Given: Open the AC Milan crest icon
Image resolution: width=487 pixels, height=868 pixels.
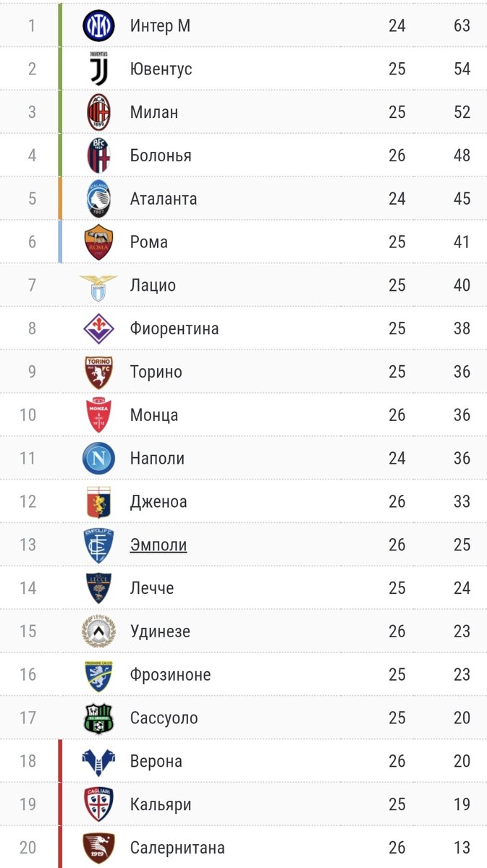Looking at the screenshot, I should point(98,112).
